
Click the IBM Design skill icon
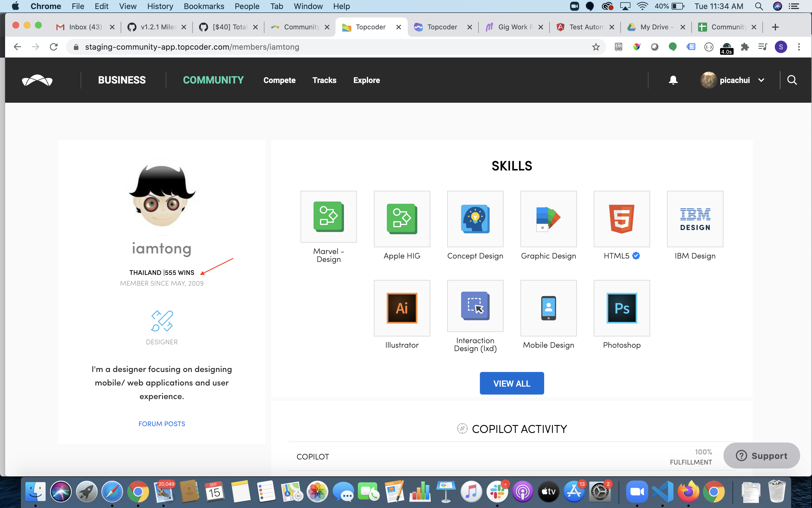[695, 219]
